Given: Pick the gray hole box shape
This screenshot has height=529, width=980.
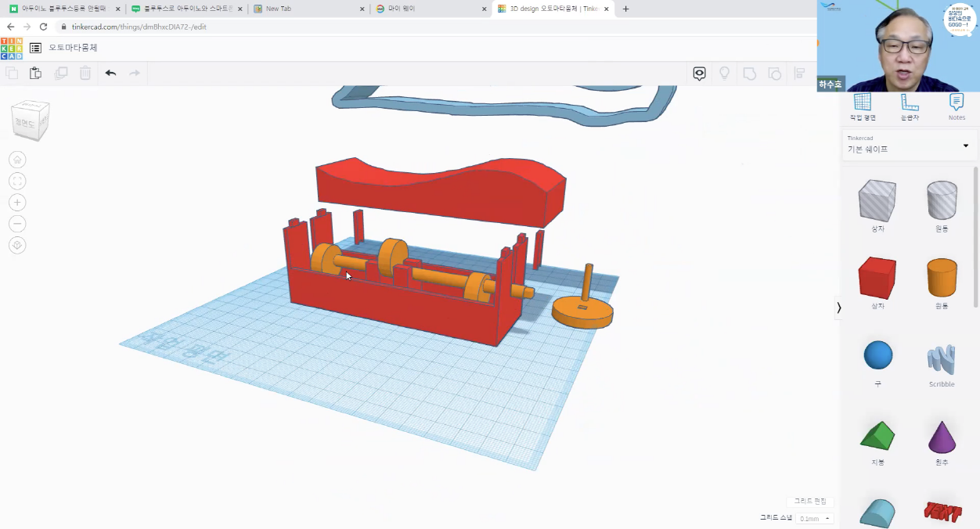Looking at the screenshot, I should 877,200.
